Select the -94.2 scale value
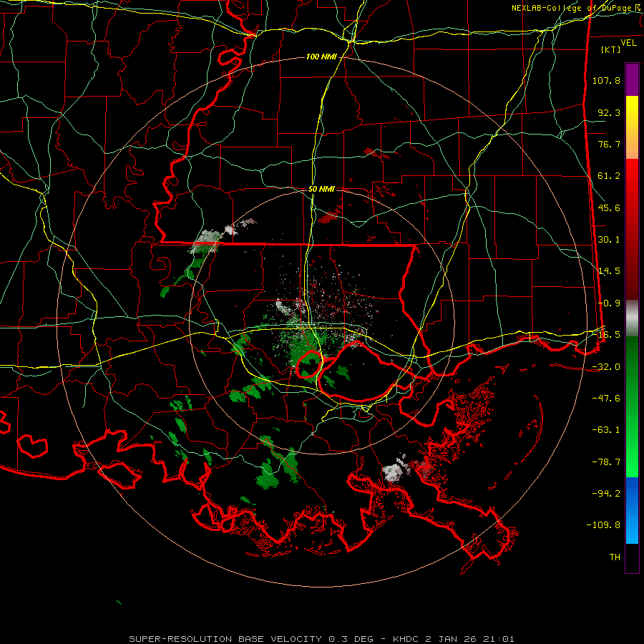 point(606,494)
